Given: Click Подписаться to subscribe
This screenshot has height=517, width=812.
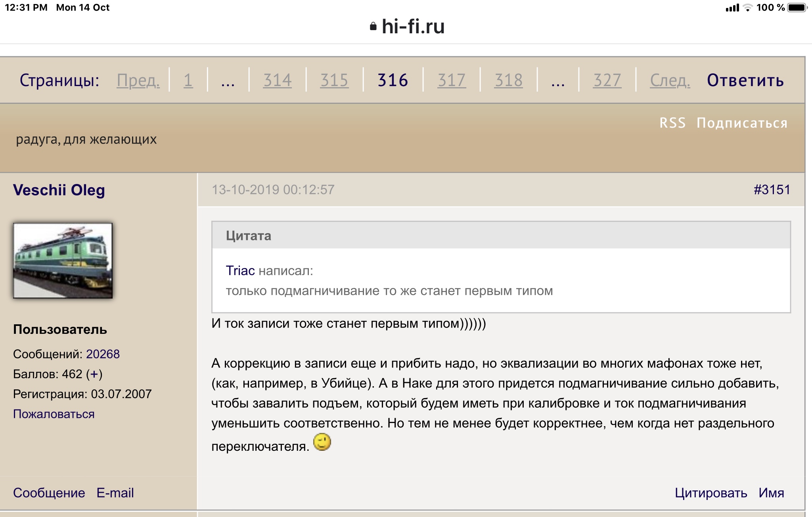Looking at the screenshot, I should click(742, 123).
